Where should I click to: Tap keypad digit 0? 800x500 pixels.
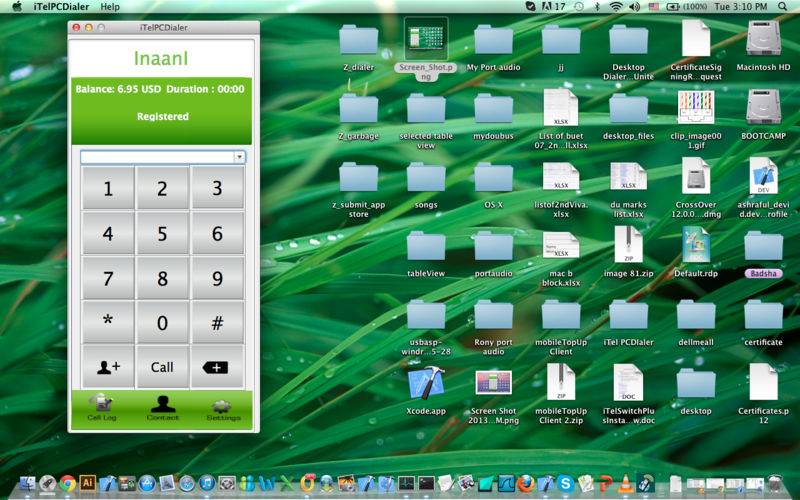(x=162, y=322)
